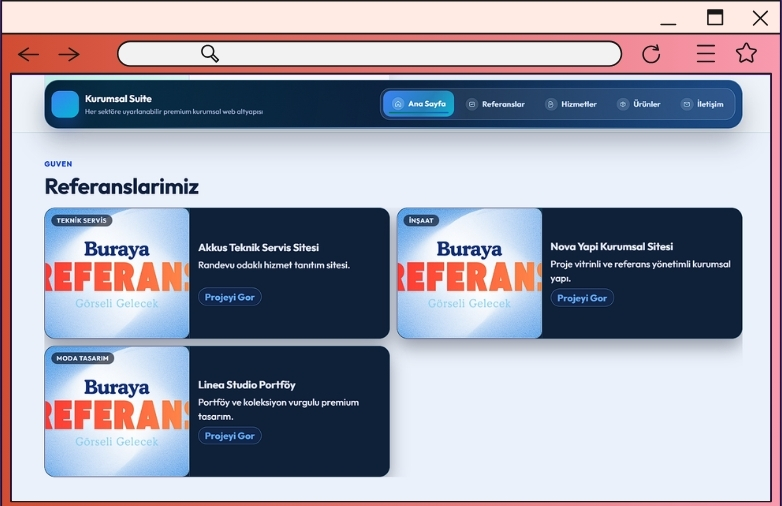Click the Akkus Teknik Servis Sitesi title
782x506 pixels.
258,247
